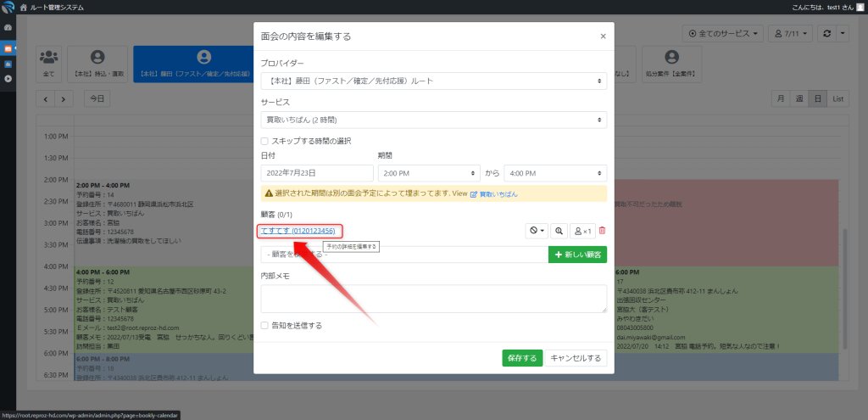Click the person ×1 count button

coord(582,231)
